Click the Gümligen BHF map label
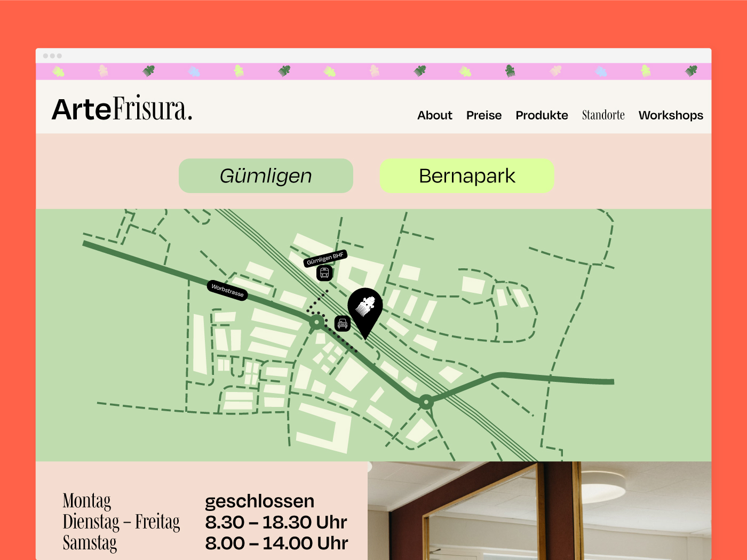This screenshot has width=747, height=560. pos(325,258)
